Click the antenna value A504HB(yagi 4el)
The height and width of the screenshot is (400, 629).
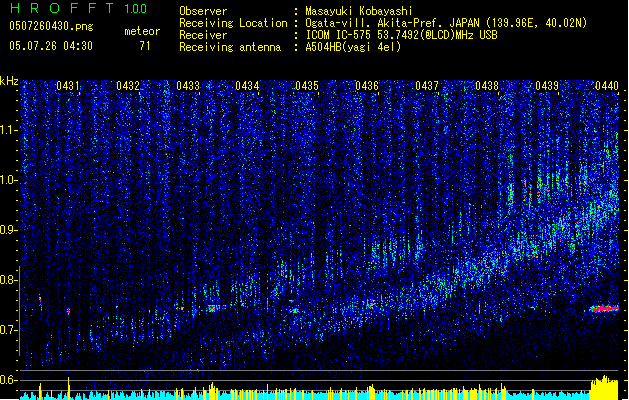tap(353, 47)
